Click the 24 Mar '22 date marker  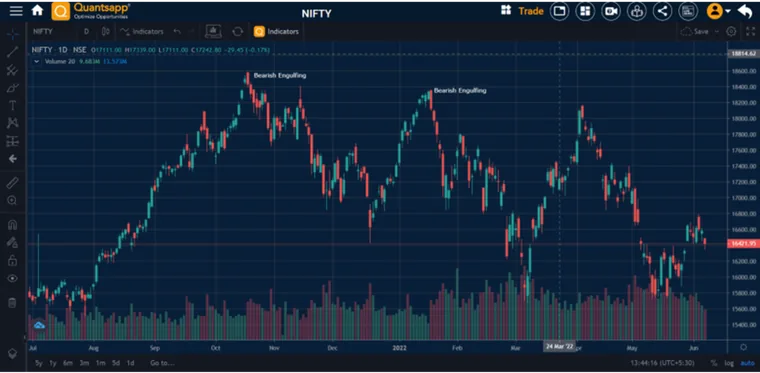[559, 347]
